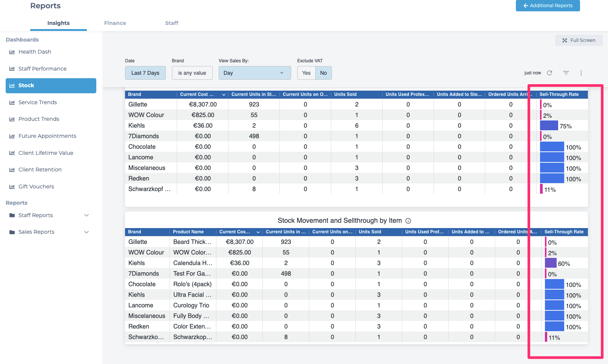Click 7Diamonds brand in top table
The width and height of the screenshot is (608, 364).
click(x=144, y=136)
